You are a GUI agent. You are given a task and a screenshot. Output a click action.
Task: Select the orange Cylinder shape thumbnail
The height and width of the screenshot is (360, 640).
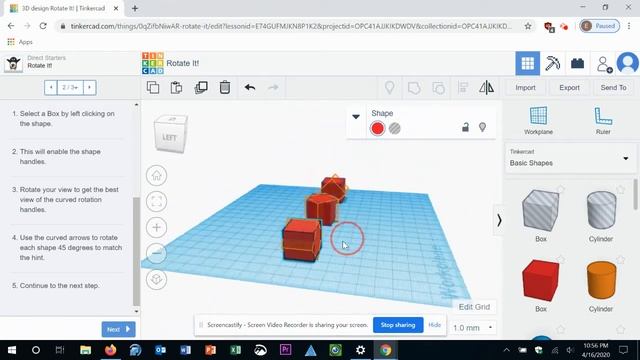coord(601,280)
